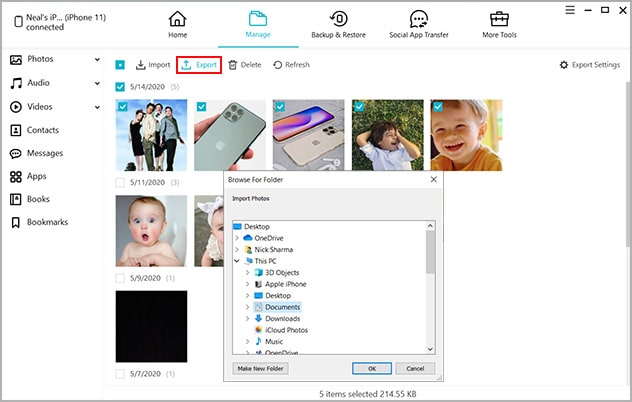Click the Downloads arrow icon in tree
Image resolution: width=632 pixels, height=402 pixels.
point(258,319)
